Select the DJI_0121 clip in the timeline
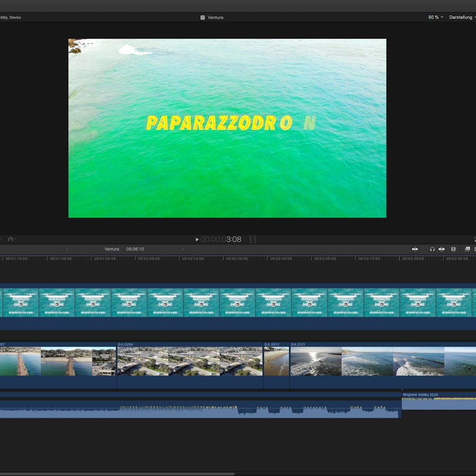476x476 pixels. click(383, 365)
